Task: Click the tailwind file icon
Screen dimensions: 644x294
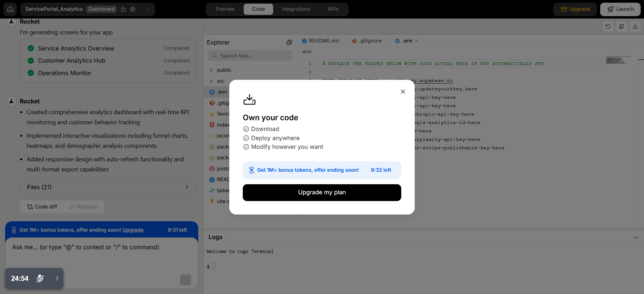Action: 212,191
